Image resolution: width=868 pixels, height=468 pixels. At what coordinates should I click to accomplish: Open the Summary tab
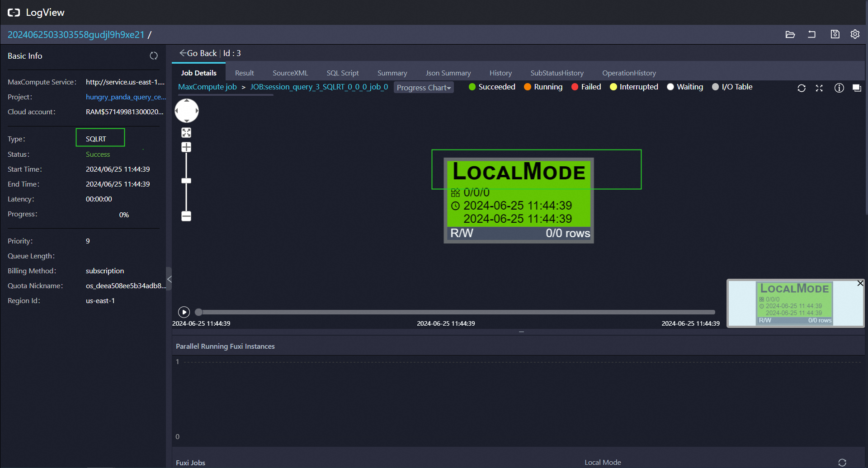click(x=392, y=73)
